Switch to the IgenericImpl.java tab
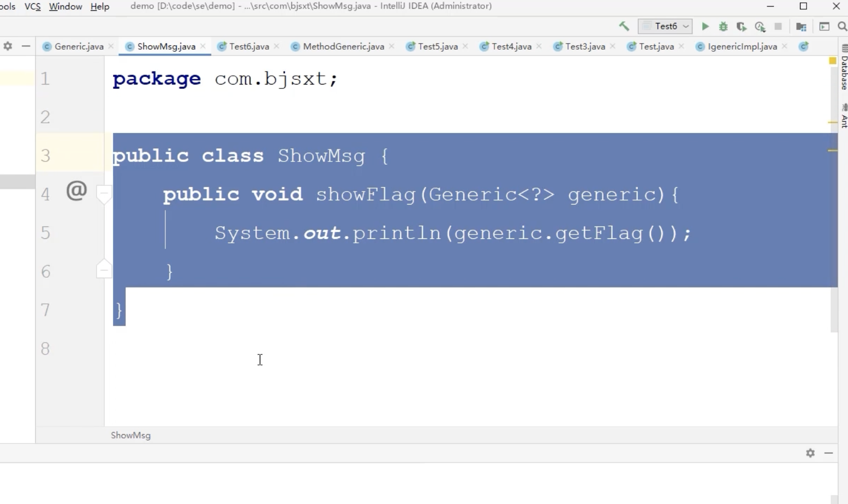 742,46
